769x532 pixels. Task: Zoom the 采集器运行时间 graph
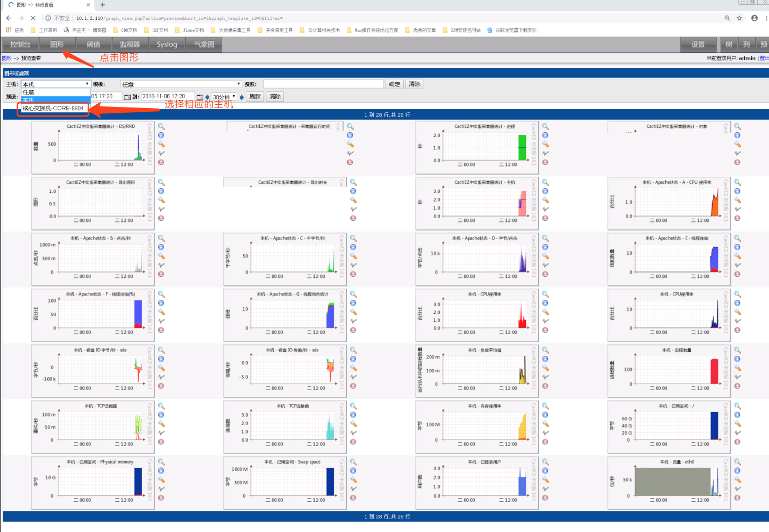(x=350, y=127)
